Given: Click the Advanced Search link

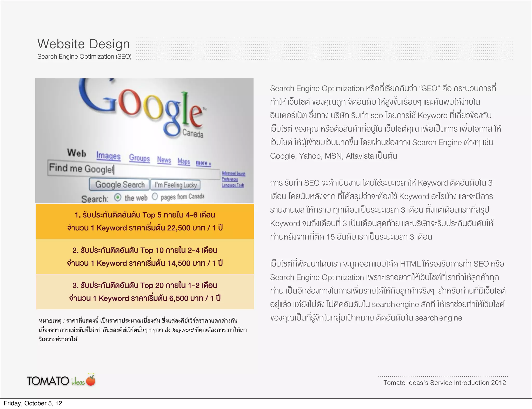Looking at the screenshot, I should (x=233, y=173).
